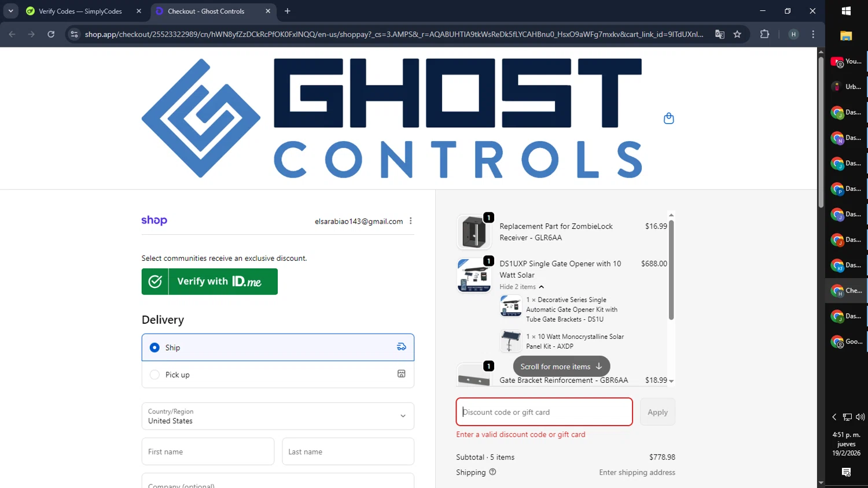The height and width of the screenshot is (488, 868).
Task: Click the browser Back button
Action: click(x=12, y=34)
